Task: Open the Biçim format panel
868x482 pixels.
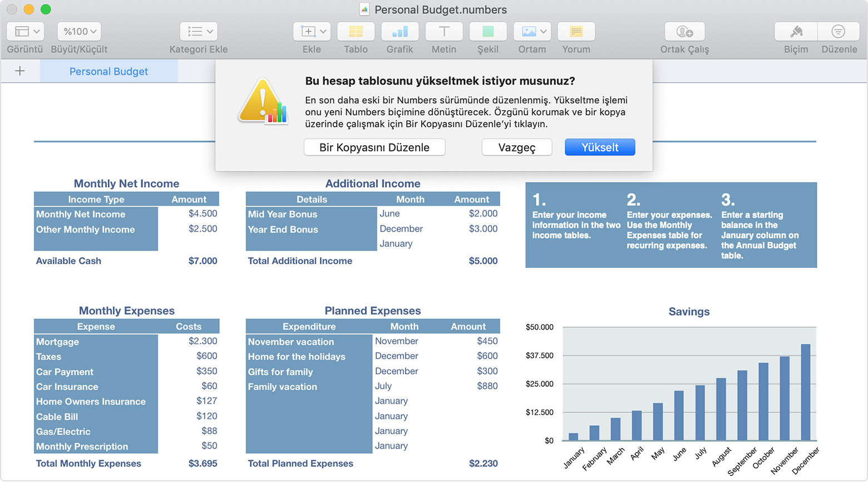Action: click(796, 32)
